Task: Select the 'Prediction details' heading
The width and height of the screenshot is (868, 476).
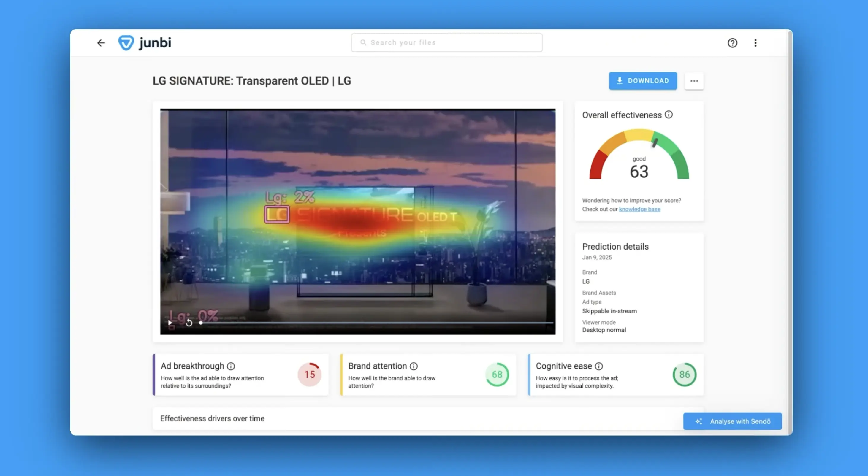Action: pos(615,246)
